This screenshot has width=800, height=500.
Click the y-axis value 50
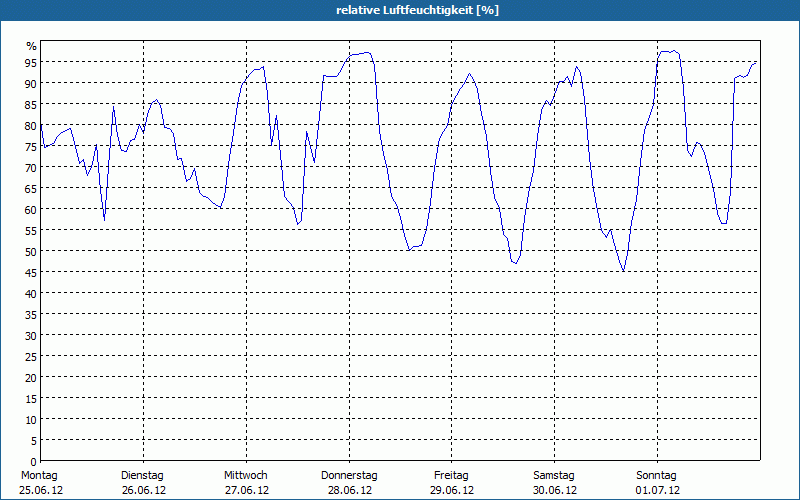(x=31, y=252)
